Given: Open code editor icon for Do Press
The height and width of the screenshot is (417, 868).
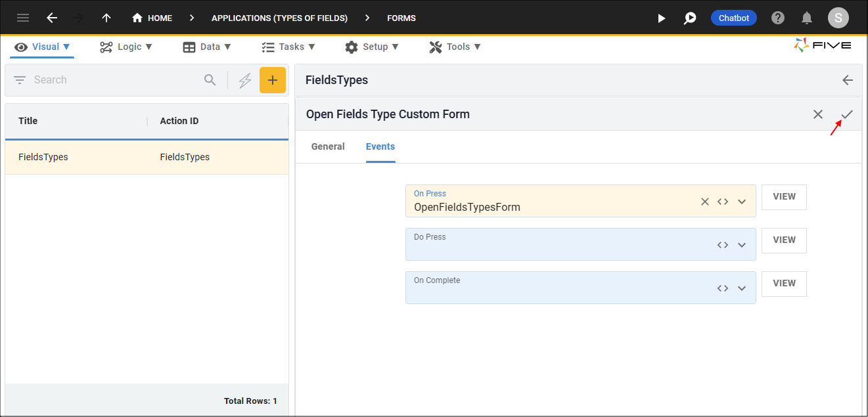Looking at the screenshot, I should tap(723, 245).
